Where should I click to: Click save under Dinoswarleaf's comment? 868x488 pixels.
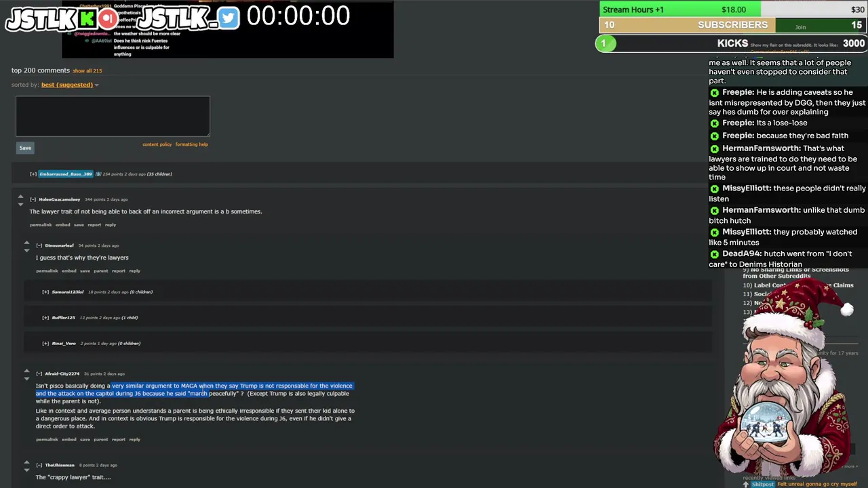(85, 271)
